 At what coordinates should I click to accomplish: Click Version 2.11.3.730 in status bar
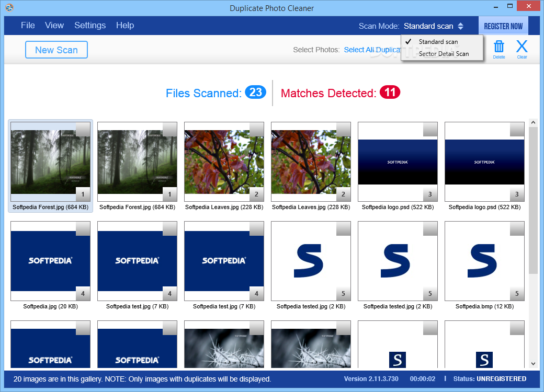click(371, 379)
